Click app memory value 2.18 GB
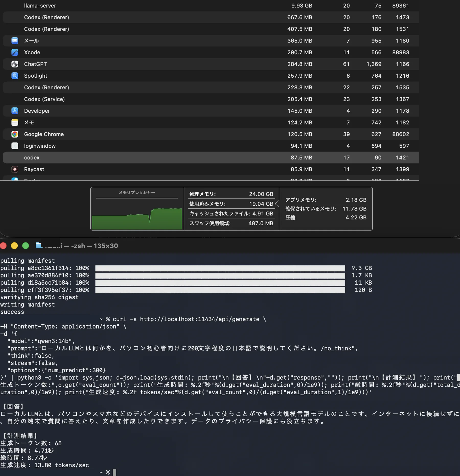Screen dimensions: 460x476 (356, 200)
